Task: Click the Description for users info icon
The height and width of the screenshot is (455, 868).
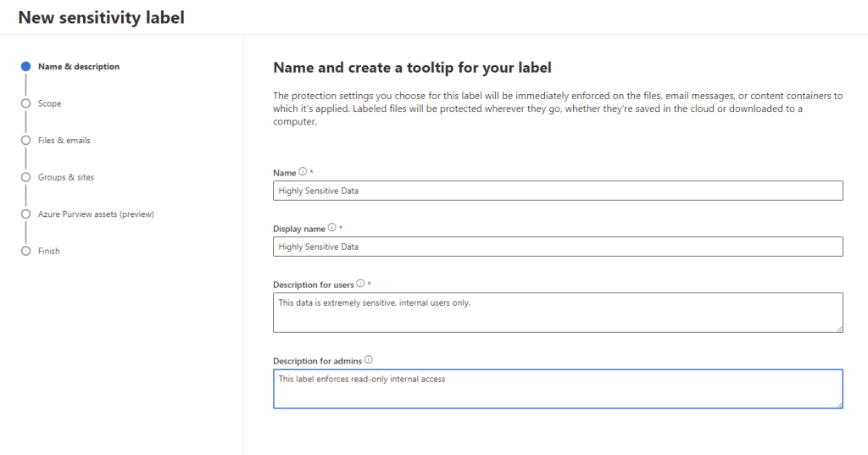Action: coord(361,284)
